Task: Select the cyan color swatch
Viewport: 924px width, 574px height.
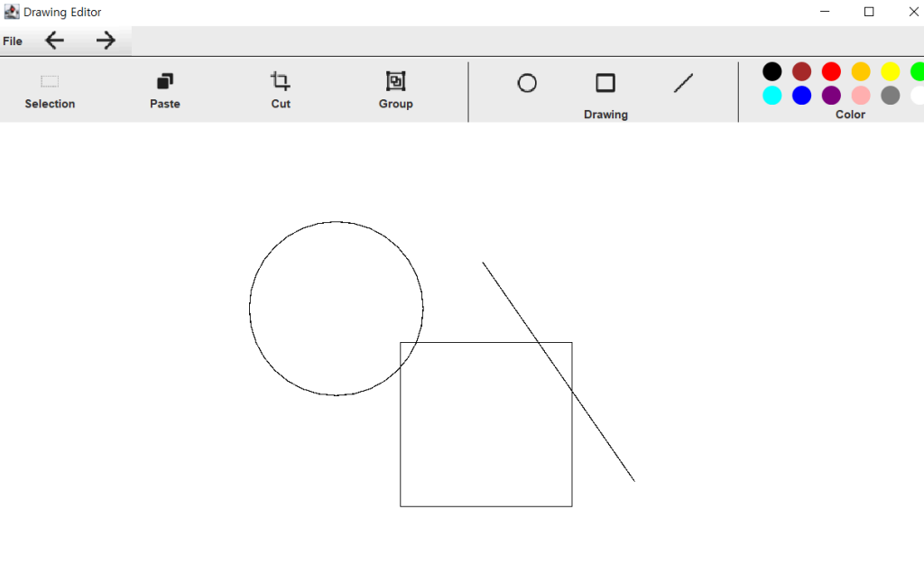Action: click(x=772, y=96)
